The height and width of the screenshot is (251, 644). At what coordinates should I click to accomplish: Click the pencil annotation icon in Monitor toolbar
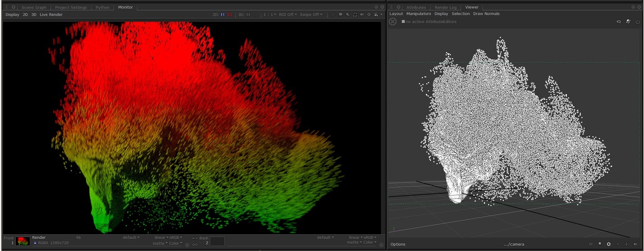click(333, 14)
